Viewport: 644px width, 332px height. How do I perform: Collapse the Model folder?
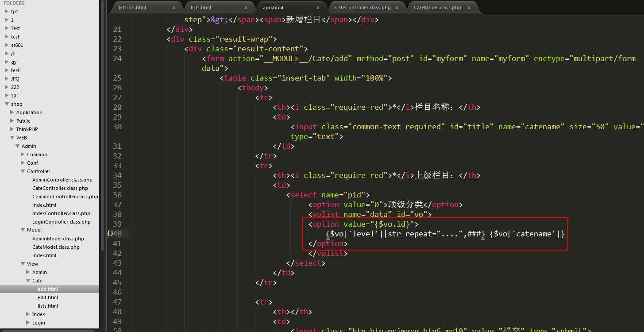click(x=23, y=230)
